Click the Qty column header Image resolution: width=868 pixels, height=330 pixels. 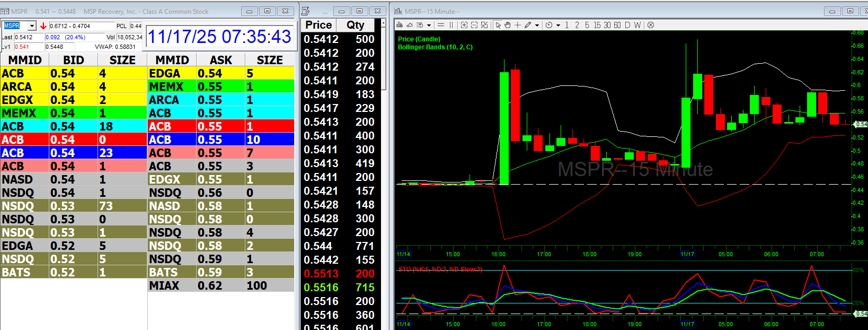tap(355, 25)
